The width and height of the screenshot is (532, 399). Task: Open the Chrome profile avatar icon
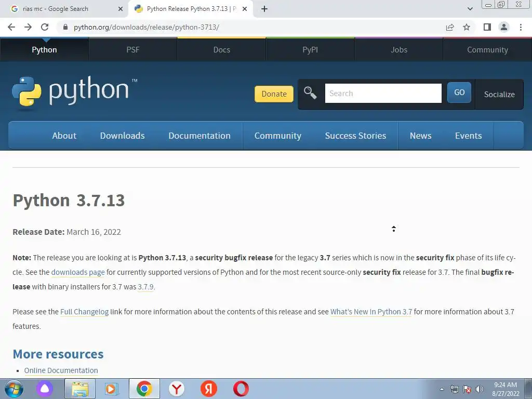click(504, 27)
